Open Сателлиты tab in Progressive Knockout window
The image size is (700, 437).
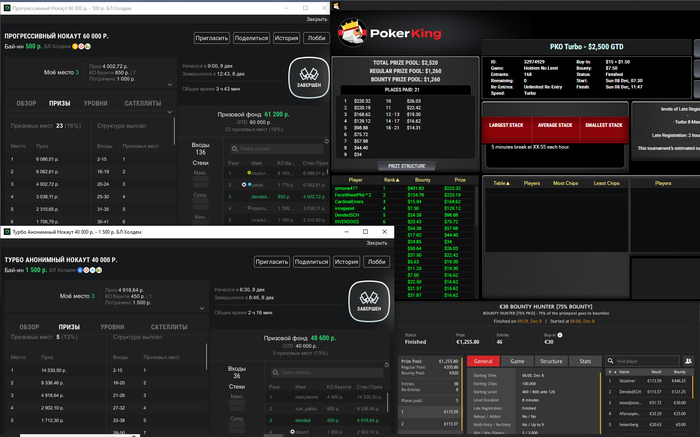pyautogui.click(x=143, y=103)
